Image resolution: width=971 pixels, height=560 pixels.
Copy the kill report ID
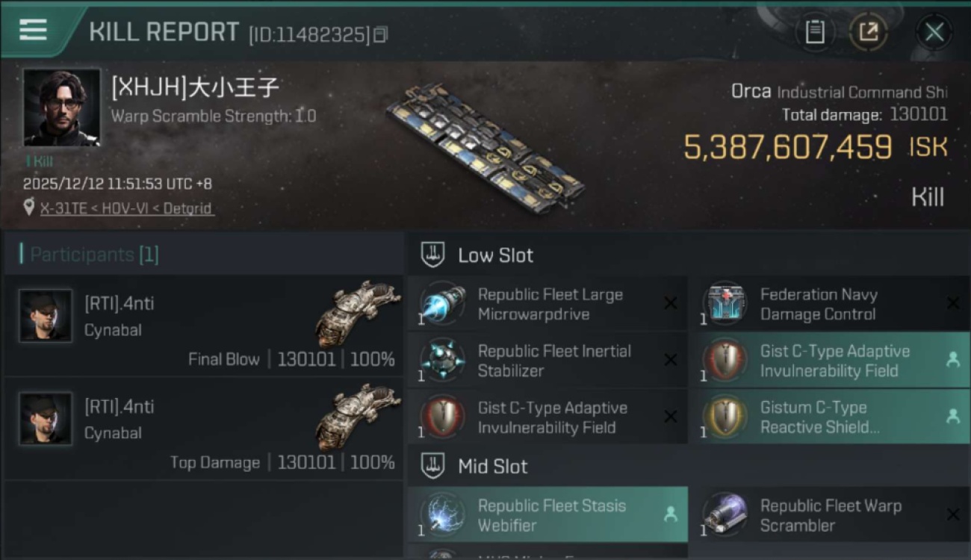click(381, 34)
